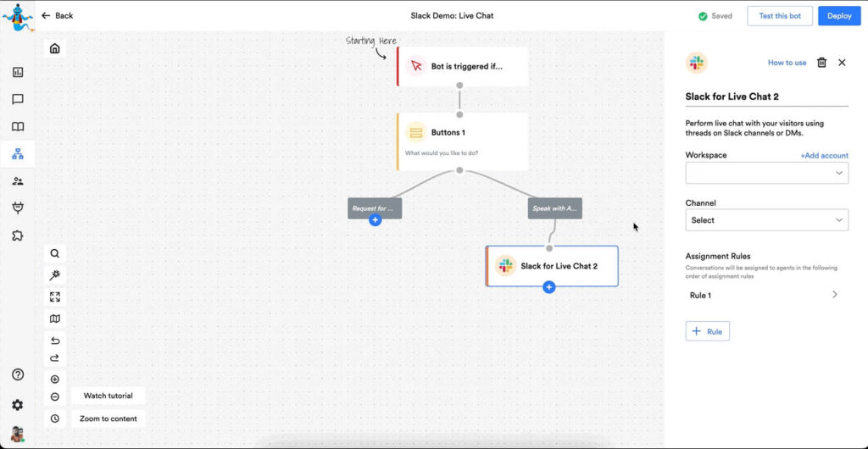The height and width of the screenshot is (449, 868).
Task: Add a new assignment Rule
Action: pos(707,331)
